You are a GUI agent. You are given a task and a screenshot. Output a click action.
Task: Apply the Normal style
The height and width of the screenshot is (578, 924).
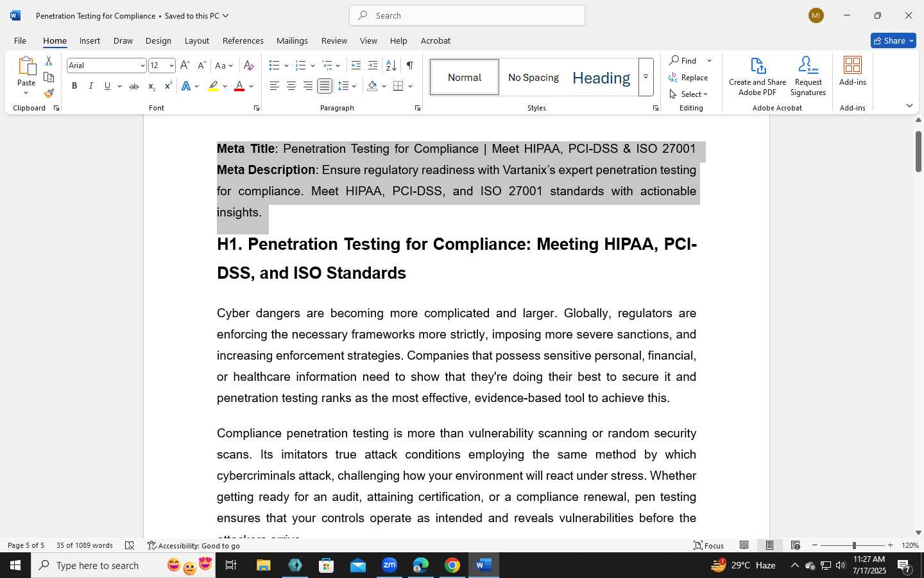[x=465, y=77]
